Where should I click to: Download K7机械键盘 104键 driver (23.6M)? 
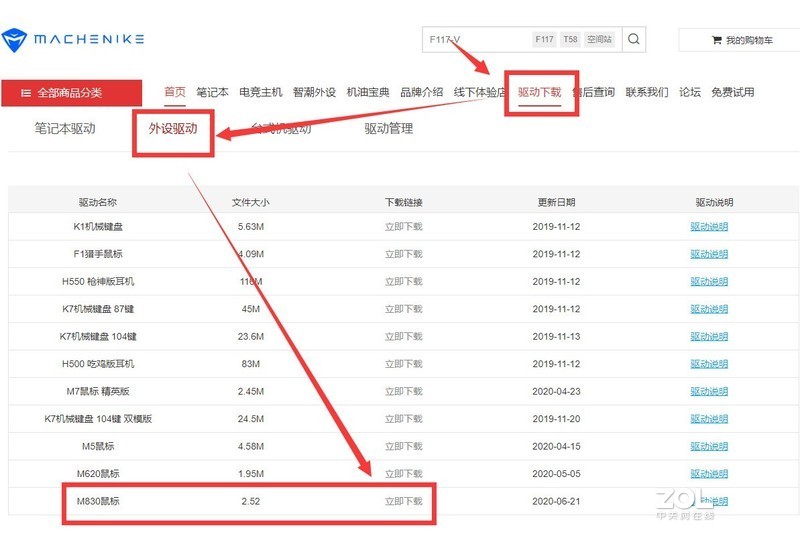404,337
